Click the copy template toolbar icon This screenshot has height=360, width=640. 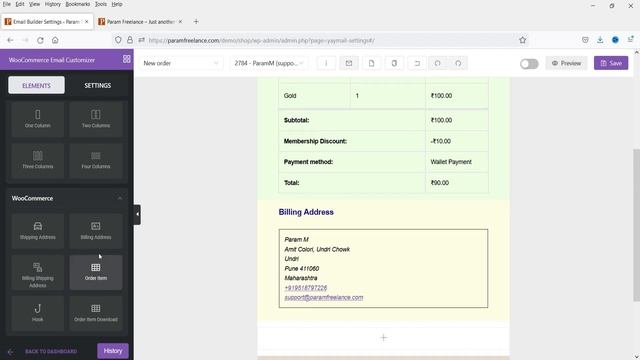pyautogui.click(x=394, y=63)
